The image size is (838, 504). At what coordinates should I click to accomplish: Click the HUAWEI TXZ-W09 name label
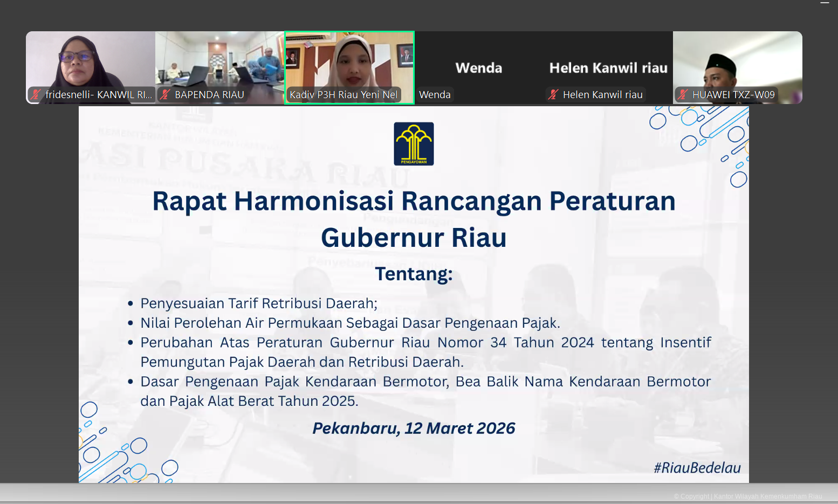click(734, 94)
